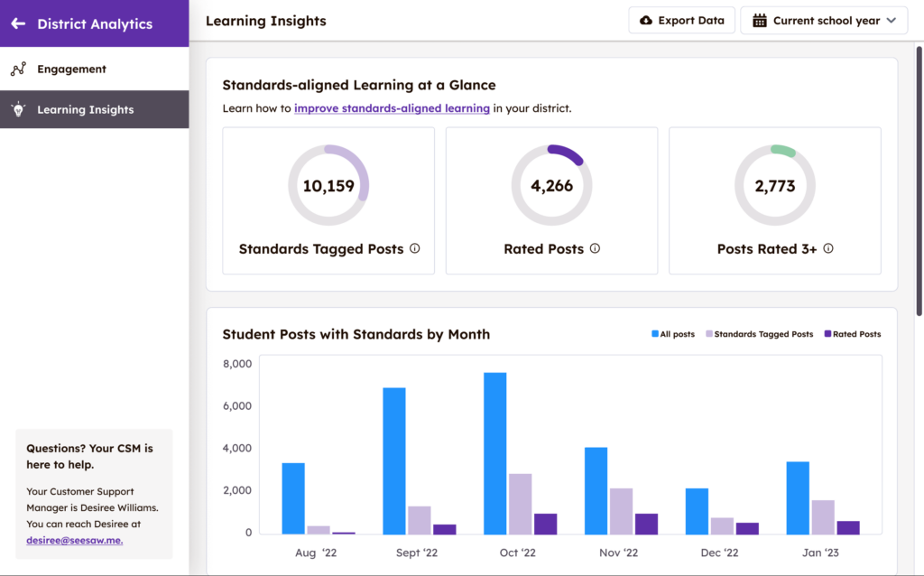Click the Export Data button
This screenshot has width=924, height=576.
682,21
